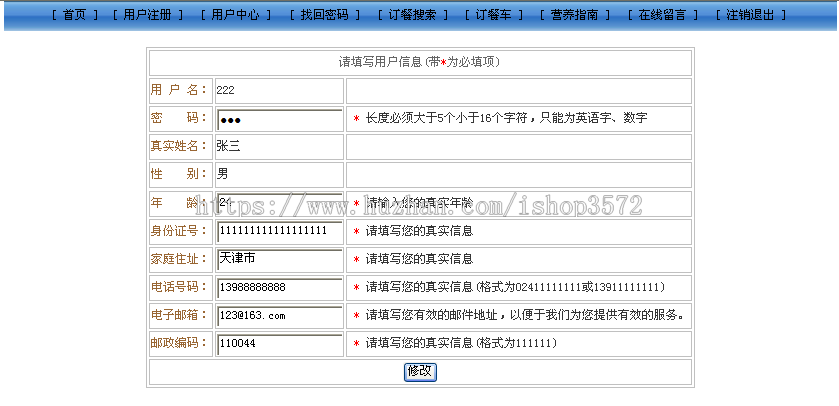Viewport: 839px width, 406px height.
Task: Click the form title 请填写用户信息
Action: (x=420, y=62)
